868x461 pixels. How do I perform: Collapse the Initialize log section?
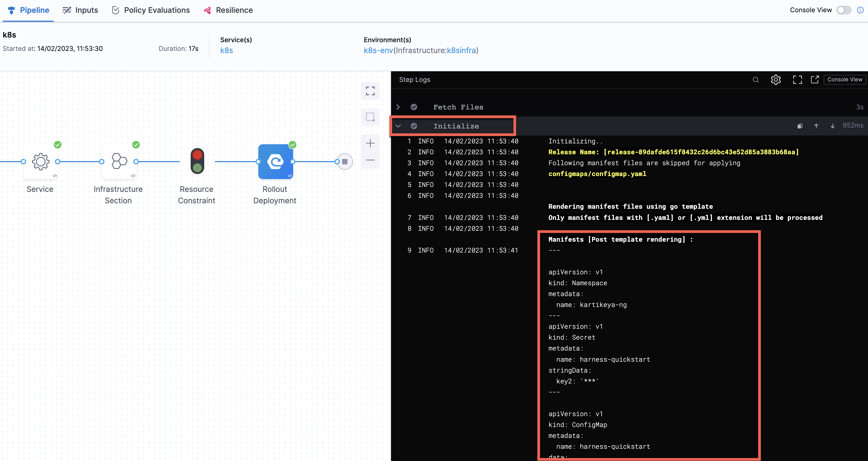[398, 126]
